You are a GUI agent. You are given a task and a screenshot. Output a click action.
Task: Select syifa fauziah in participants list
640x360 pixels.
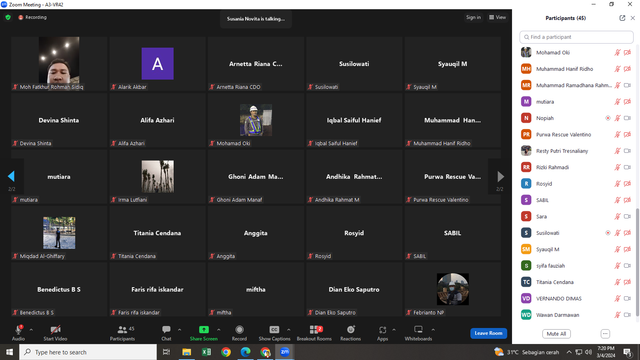(x=576, y=266)
